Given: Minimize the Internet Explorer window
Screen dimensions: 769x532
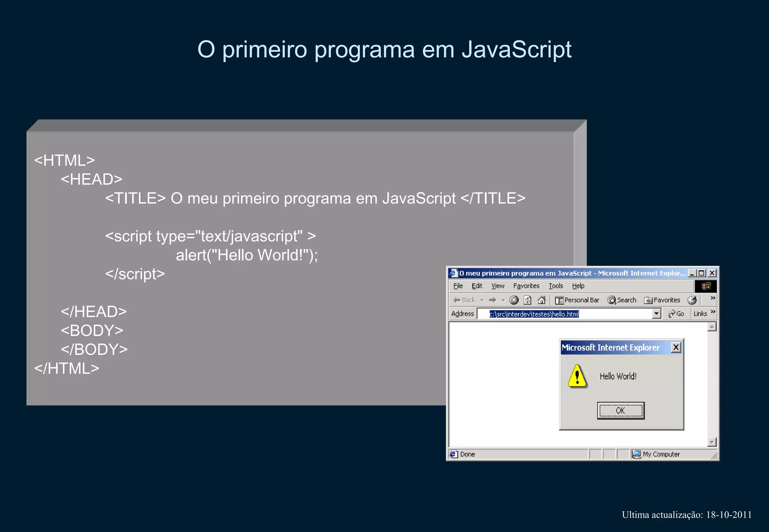Looking at the screenshot, I should (692, 273).
